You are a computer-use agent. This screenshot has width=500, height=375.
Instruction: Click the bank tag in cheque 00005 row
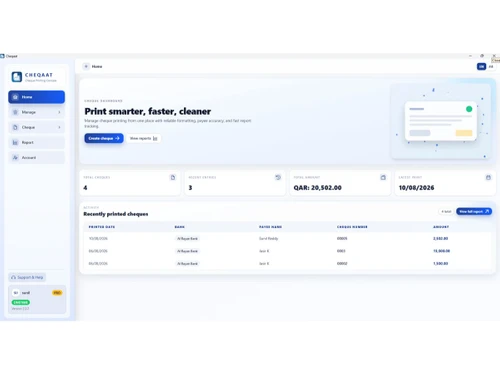pos(187,239)
